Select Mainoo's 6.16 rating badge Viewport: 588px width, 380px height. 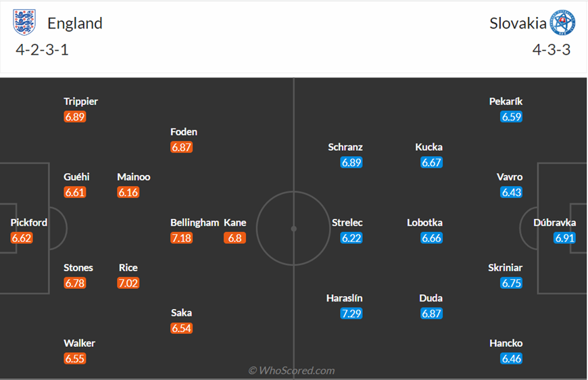point(128,193)
